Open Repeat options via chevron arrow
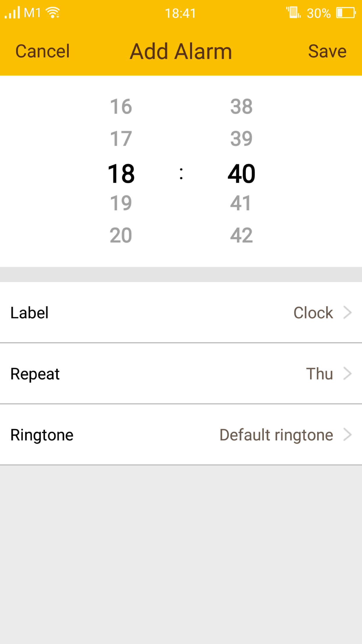362x644 pixels. click(347, 374)
